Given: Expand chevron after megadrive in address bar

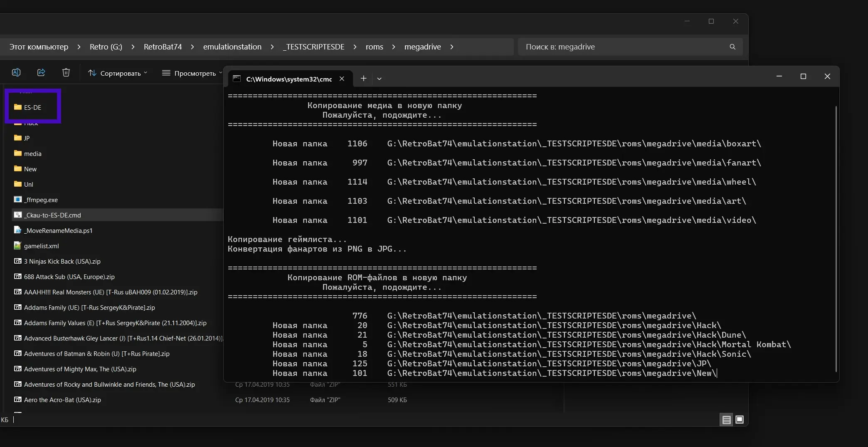Looking at the screenshot, I should coord(451,47).
